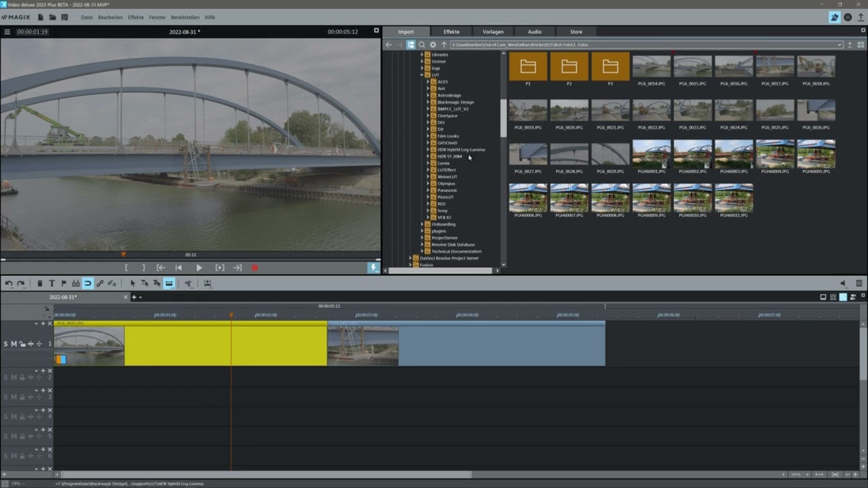Click the object grouping icon next to the flag
Image resolution: width=868 pixels, height=488 pixels.
point(75,283)
